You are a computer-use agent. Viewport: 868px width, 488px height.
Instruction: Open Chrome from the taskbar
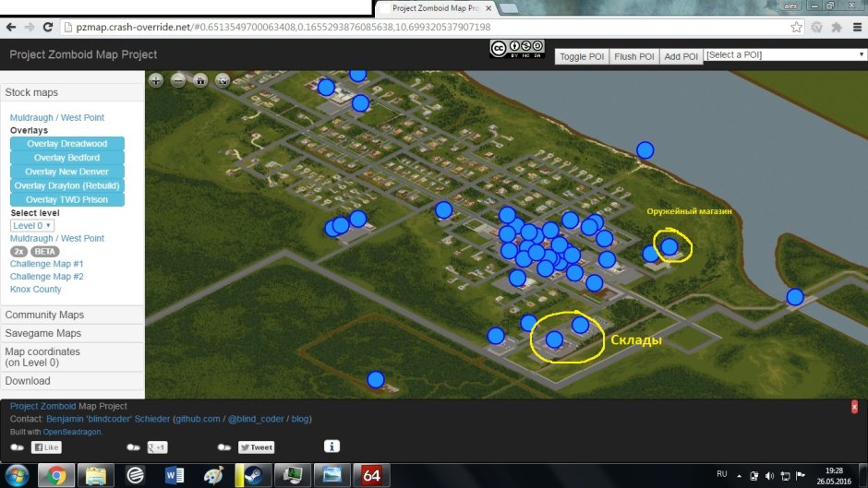[56, 475]
